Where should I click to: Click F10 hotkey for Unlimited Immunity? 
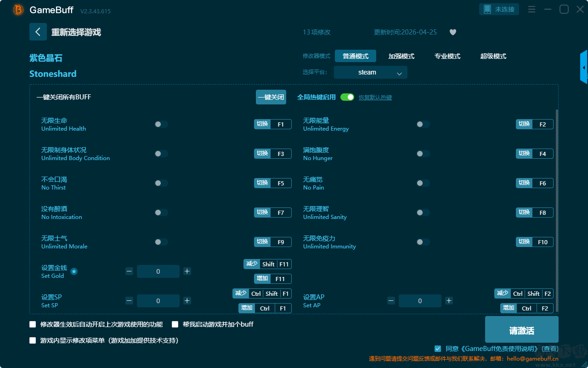click(x=535, y=242)
